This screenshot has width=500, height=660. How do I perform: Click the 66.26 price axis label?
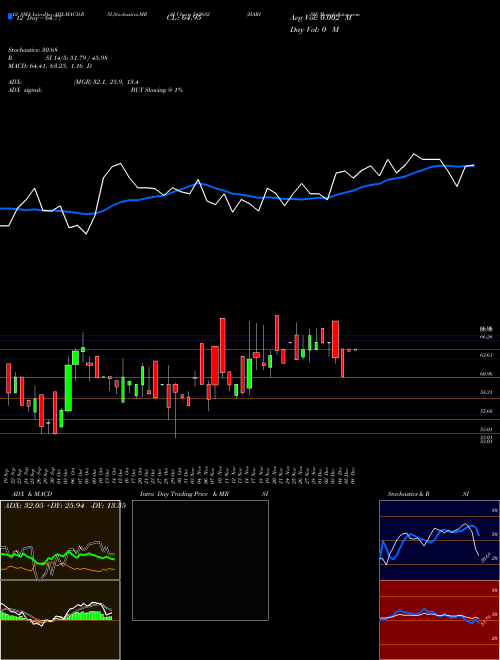[486, 337]
